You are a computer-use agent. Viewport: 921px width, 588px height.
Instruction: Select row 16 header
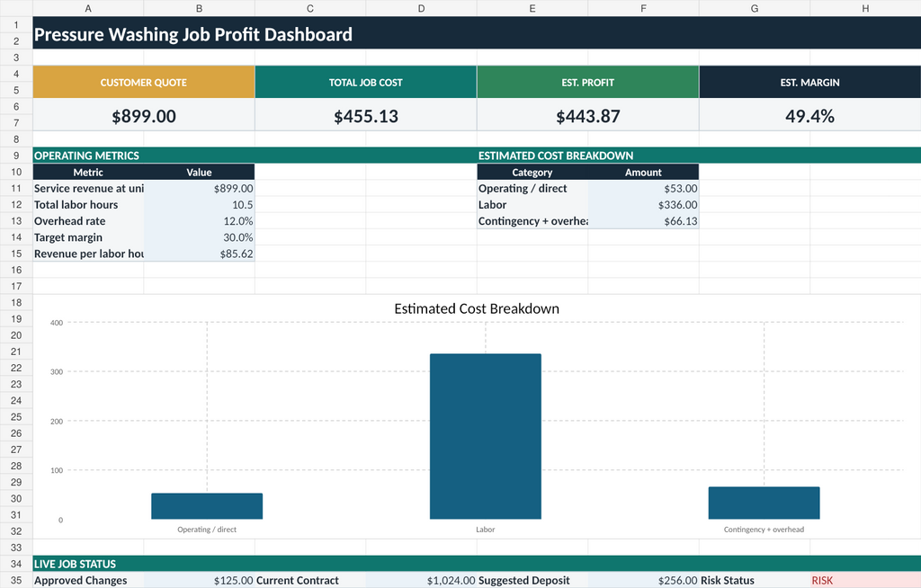(16, 271)
